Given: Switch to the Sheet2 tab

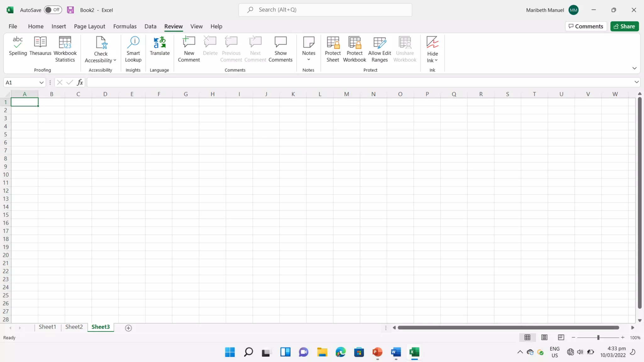Looking at the screenshot, I should 74,327.
